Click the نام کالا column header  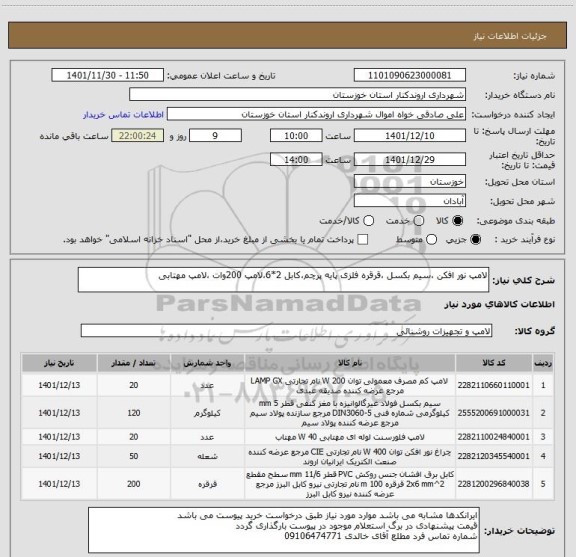pos(350,363)
